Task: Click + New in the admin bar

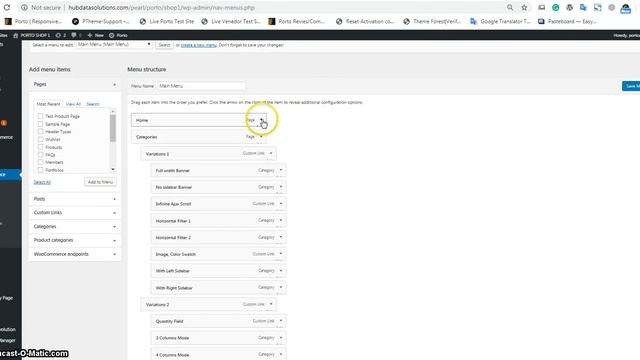Action: point(95,35)
